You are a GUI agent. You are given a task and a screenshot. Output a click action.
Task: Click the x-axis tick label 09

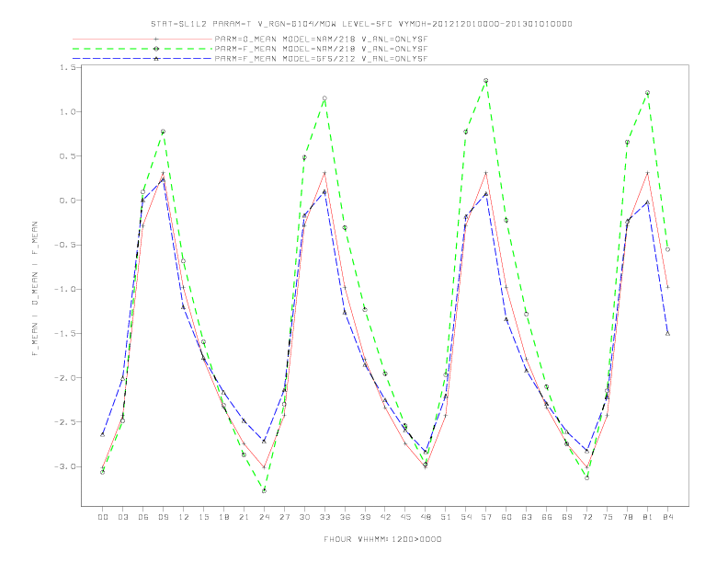pos(163,517)
